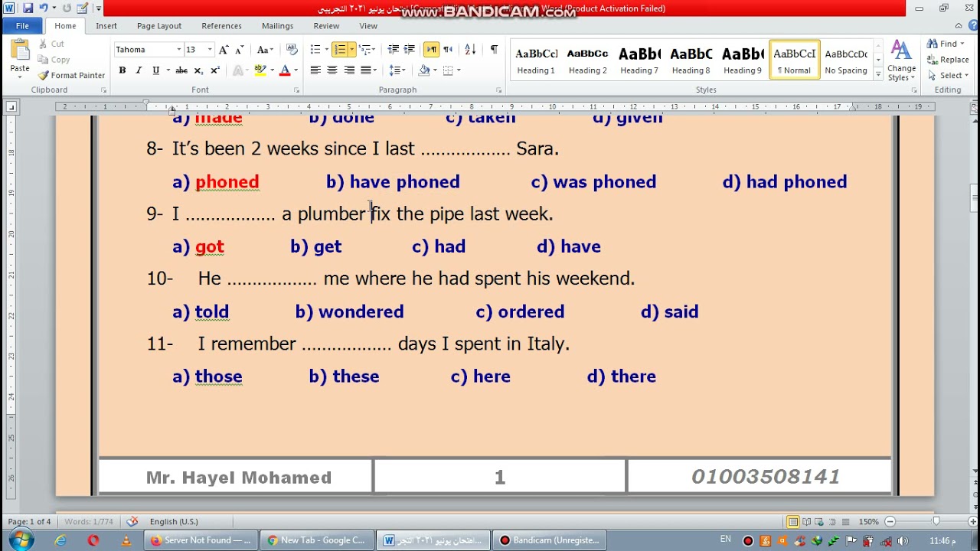Expand the Change Case menu
The height and width of the screenshot is (551, 980).
pos(265,50)
